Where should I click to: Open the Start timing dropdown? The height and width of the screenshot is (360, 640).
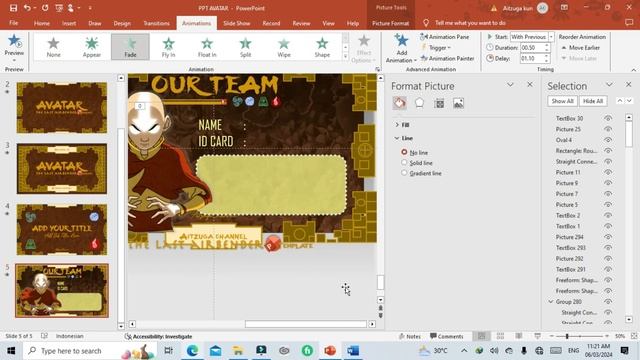(x=551, y=37)
